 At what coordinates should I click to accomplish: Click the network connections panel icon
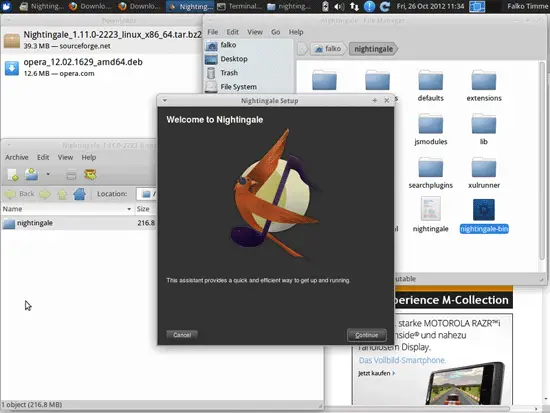tap(354, 6)
